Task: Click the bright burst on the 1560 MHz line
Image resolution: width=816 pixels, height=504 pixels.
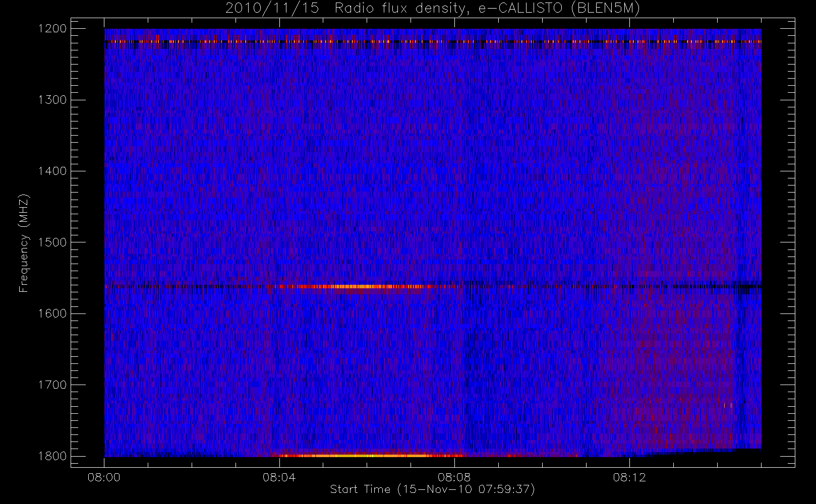Action: pyautogui.click(x=362, y=287)
